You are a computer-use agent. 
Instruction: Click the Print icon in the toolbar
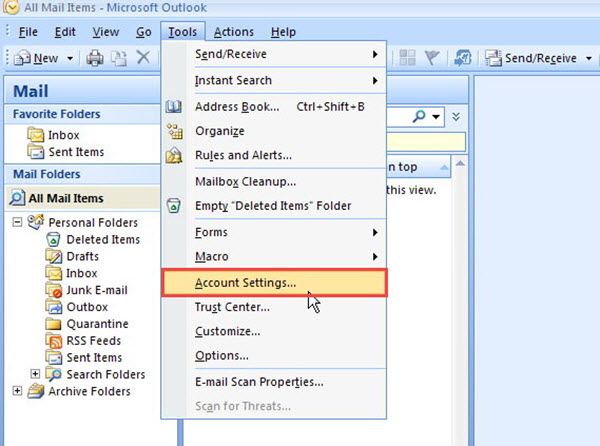[x=95, y=58]
